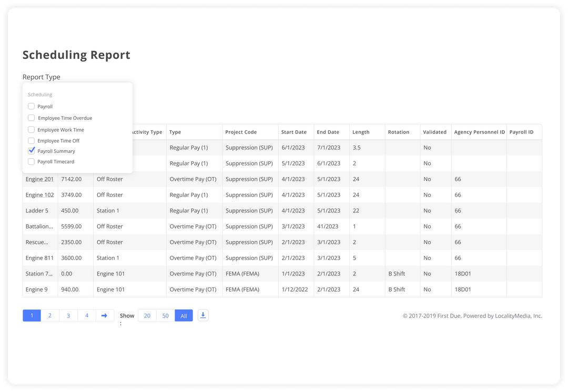Jump to page 4
The width and height of the screenshot is (568, 392).
(x=86, y=315)
